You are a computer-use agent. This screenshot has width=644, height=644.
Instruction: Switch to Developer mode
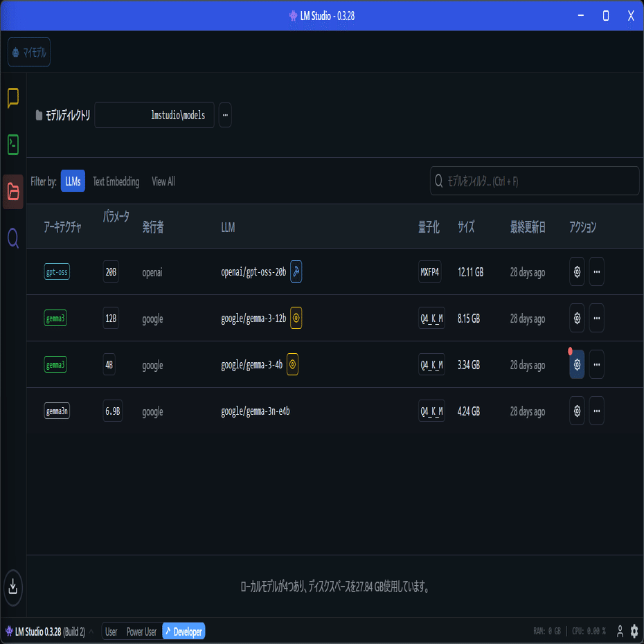coord(184,632)
